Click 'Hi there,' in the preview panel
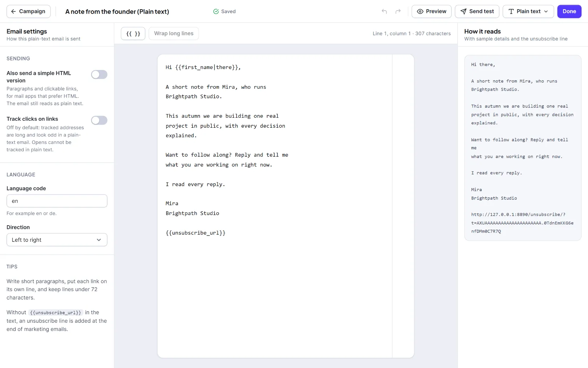Screen dimensions: 588x368 point(483,65)
